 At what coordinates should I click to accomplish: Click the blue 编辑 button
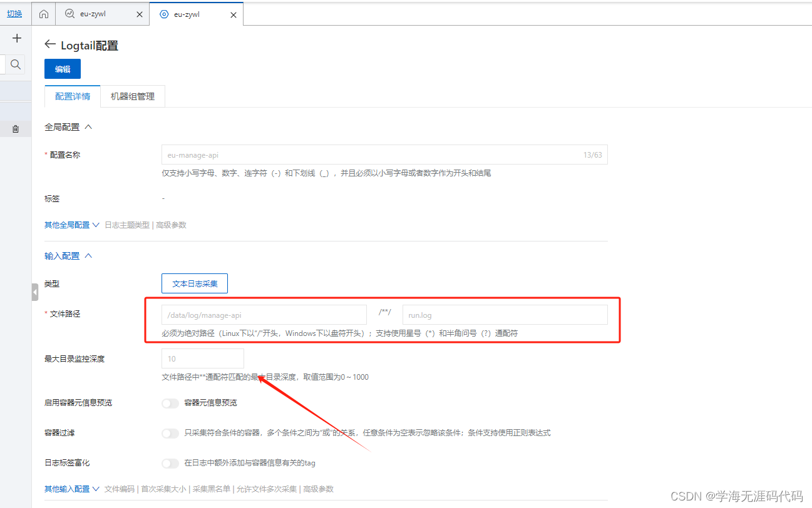(63, 69)
